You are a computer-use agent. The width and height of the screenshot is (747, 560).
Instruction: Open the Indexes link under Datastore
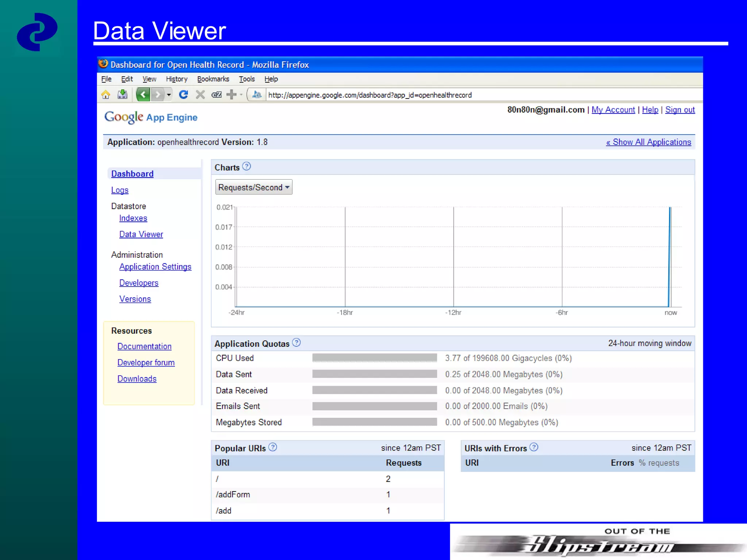(133, 218)
